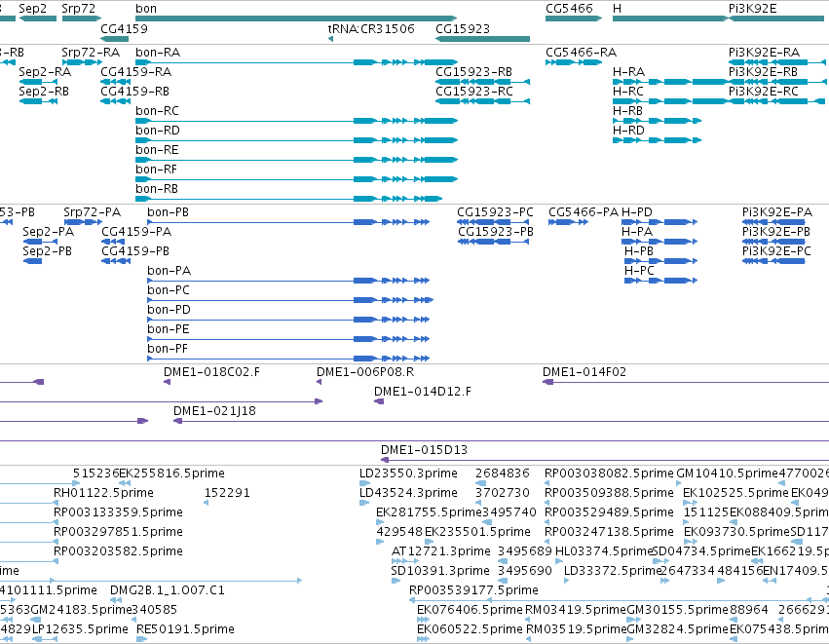Select the CG4159-RB transcript label

click(x=134, y=91)
